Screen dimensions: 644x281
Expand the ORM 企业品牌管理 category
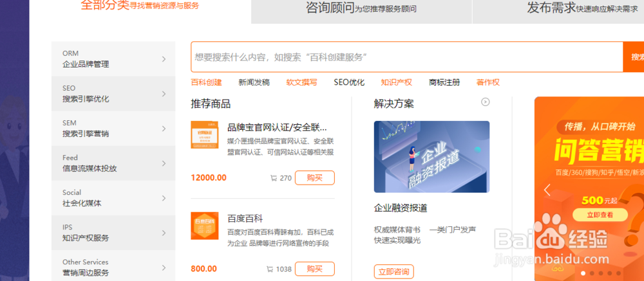pyautogui.click(x=113, y=59)
